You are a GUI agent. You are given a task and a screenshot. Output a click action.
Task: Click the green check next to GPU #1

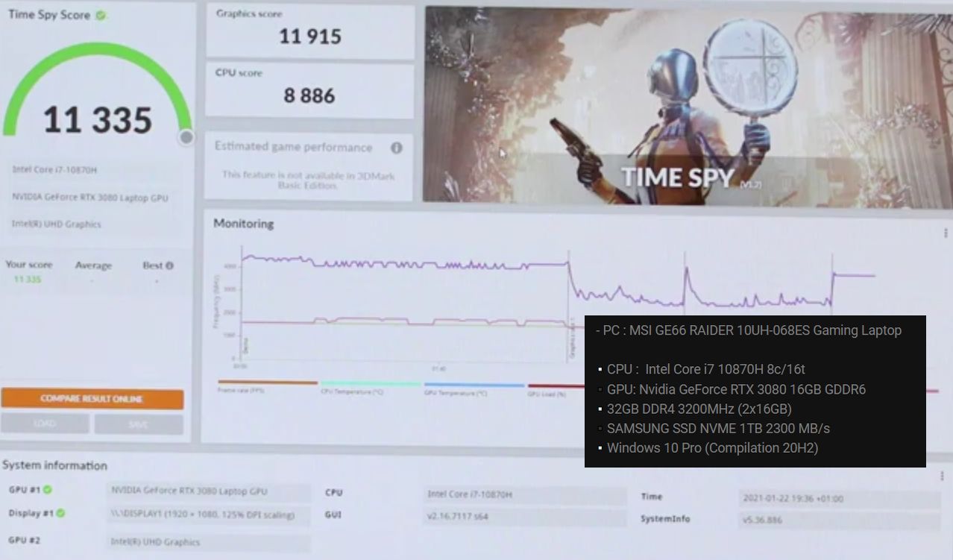pos(47,490)
